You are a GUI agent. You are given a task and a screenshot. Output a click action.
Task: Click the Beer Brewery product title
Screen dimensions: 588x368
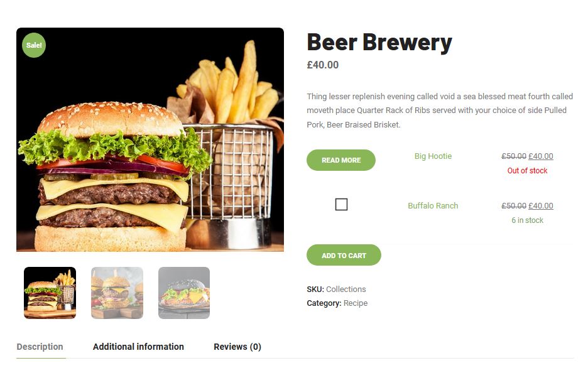379,42
